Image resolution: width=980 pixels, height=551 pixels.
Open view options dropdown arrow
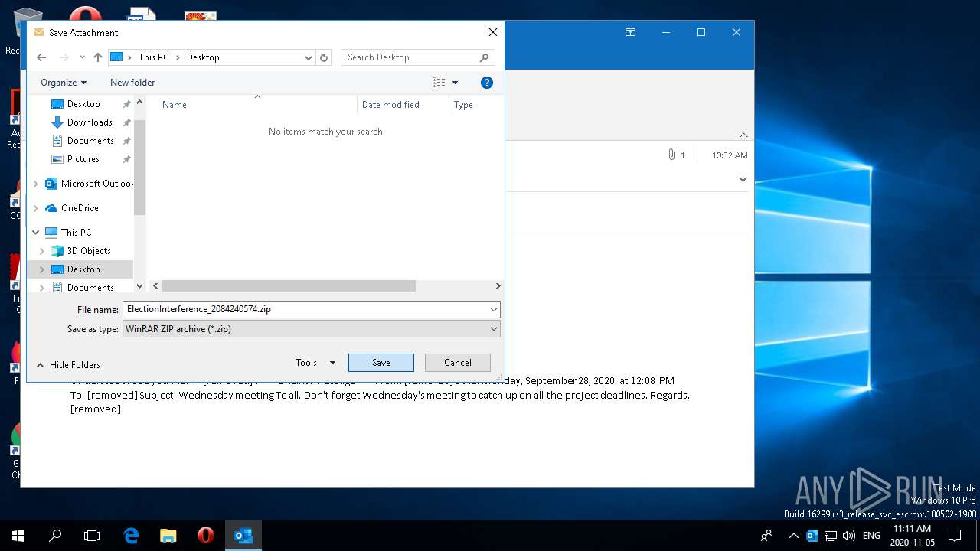click(x=455, y=83)
